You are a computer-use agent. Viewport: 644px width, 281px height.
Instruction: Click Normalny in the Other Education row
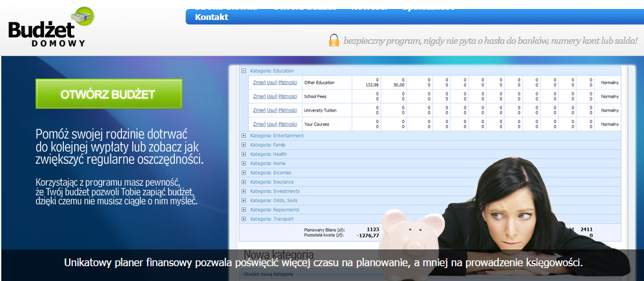[x=610, y=82]
